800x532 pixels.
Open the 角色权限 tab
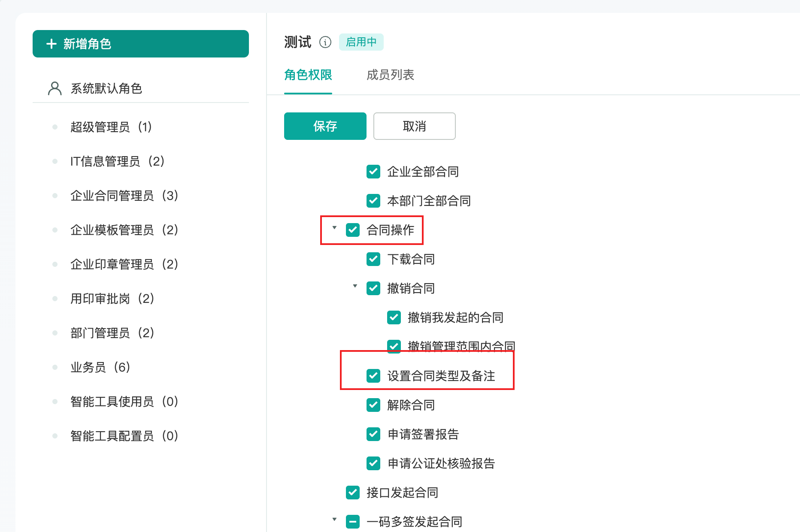pyautogui.click(x=308, y=75)
